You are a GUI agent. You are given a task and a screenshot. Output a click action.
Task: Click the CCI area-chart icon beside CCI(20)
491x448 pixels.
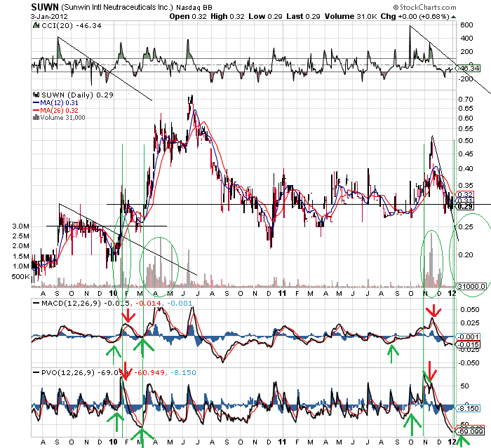[36, 25]
